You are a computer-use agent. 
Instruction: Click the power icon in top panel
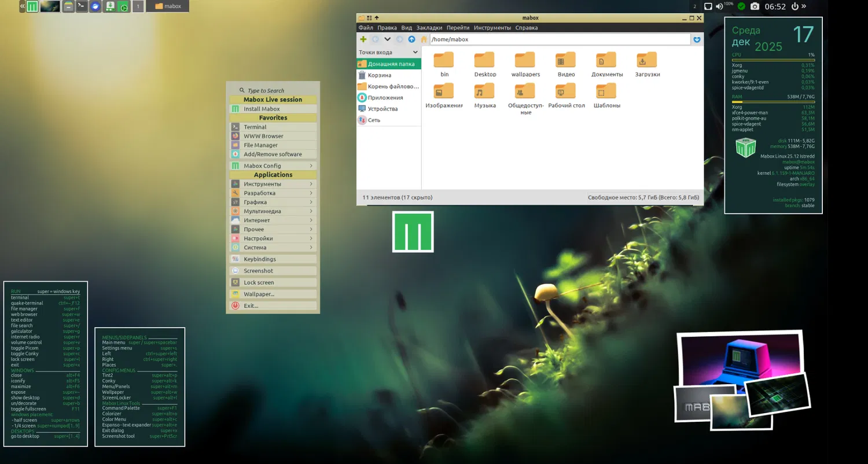tap(795, 6)
